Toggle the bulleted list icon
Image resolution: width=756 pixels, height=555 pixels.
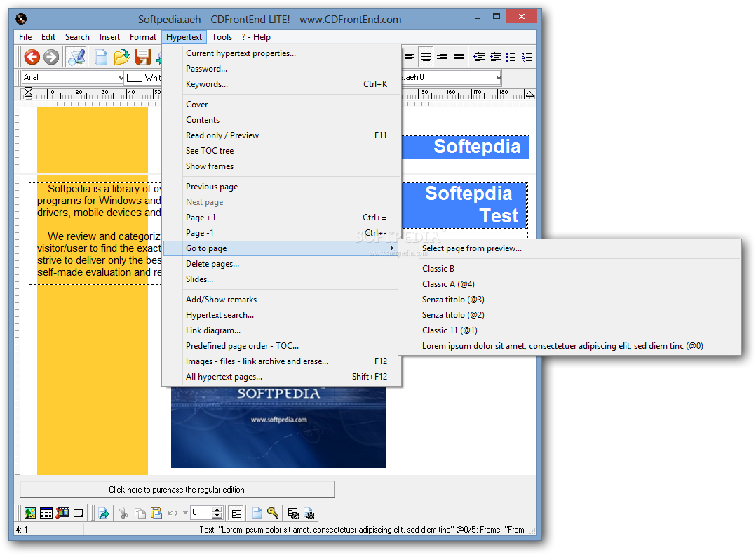[511, 57]
